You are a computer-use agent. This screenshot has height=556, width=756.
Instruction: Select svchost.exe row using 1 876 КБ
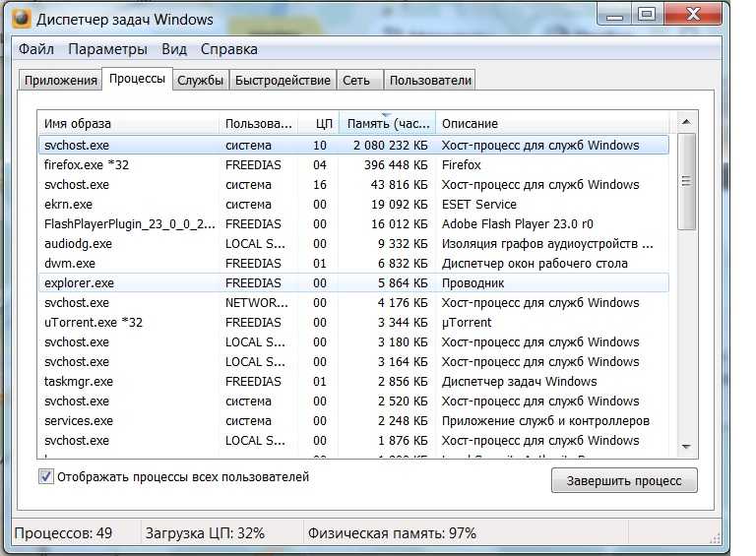[x=353, y=440]
